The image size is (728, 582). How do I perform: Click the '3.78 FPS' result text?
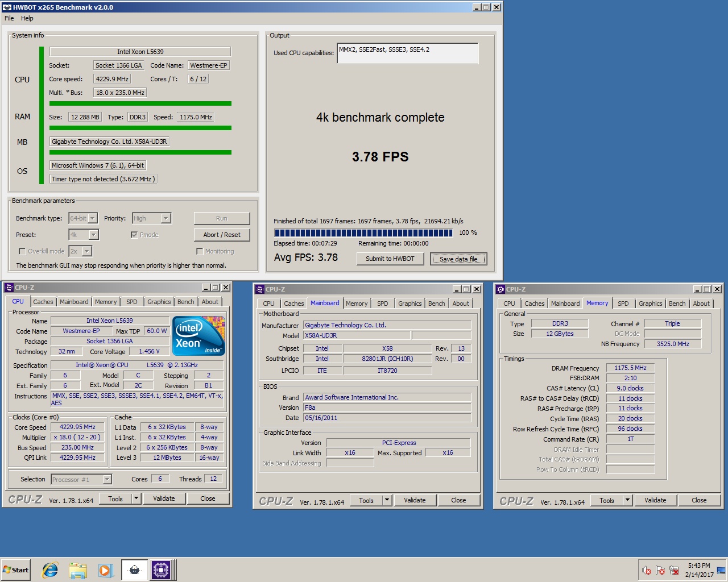(x=380, y=157)
